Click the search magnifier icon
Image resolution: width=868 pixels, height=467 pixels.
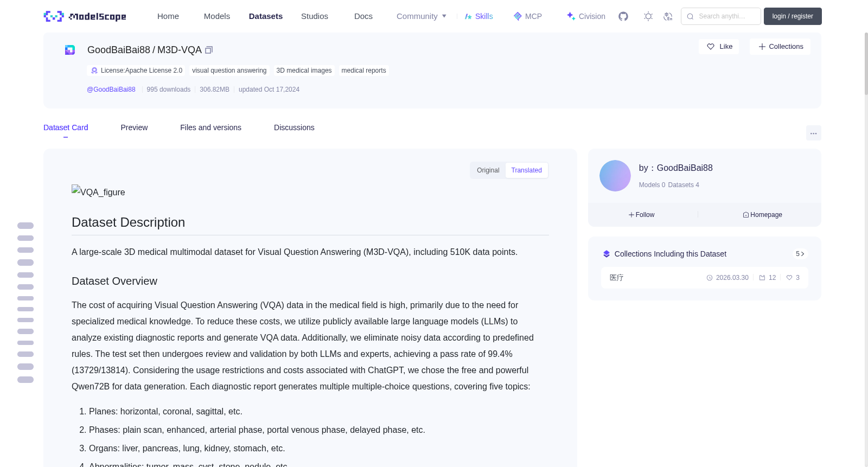tap(691, 16)
